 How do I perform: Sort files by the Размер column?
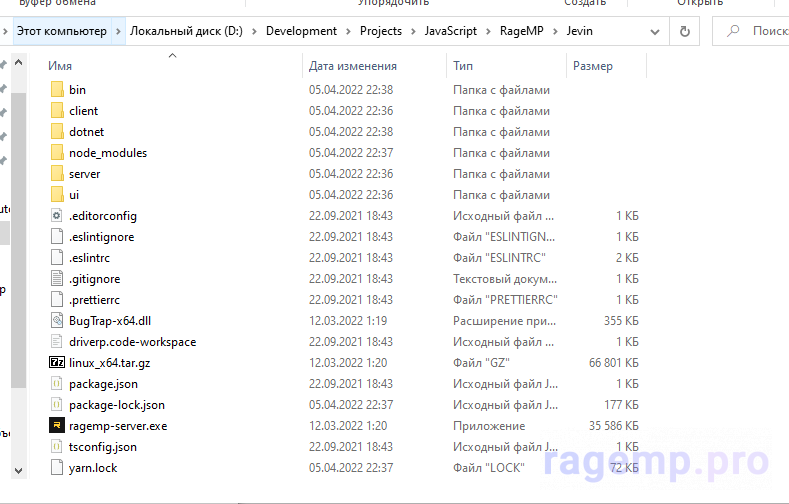(x=593, y=66)
